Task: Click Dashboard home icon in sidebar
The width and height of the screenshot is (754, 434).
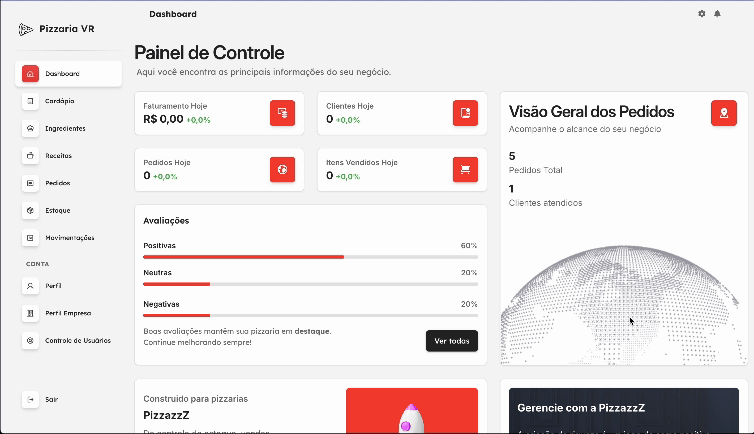Action: coord(30,74)
